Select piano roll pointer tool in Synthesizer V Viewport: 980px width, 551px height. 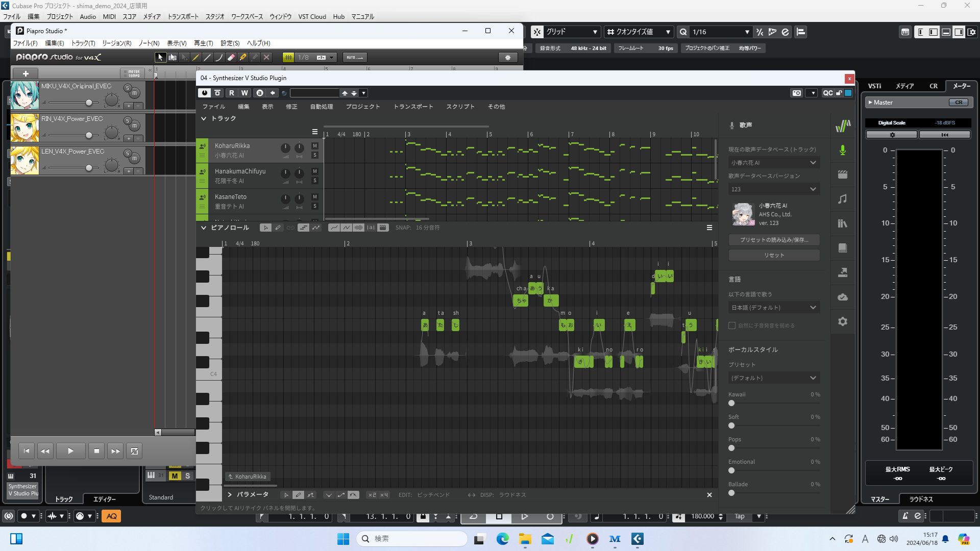point(265,228)
